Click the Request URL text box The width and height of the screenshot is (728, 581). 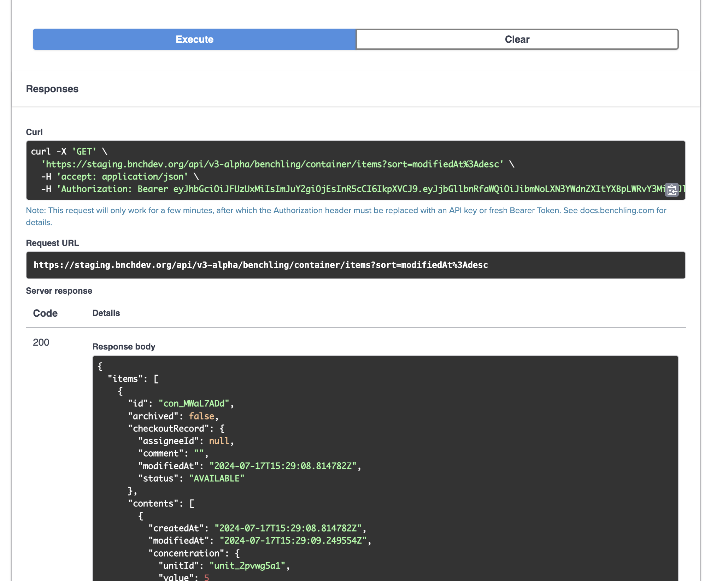click(356, 265)
